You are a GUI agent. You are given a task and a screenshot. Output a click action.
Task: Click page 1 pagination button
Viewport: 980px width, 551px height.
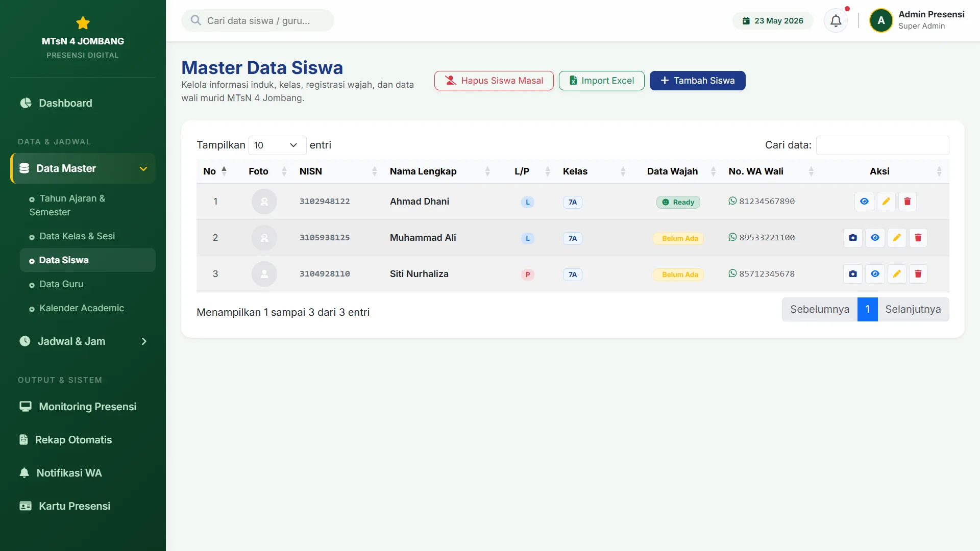tap(868, 310)
